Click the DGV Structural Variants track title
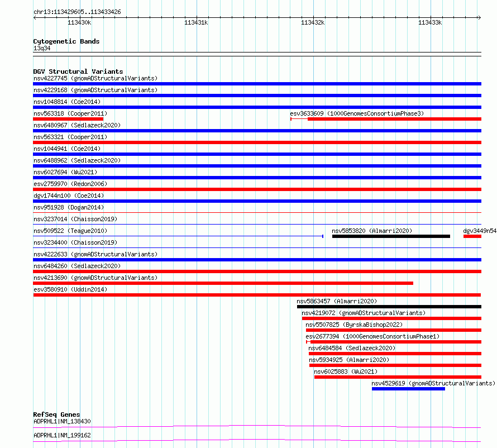The image size is (497, 448). [78, 72]
